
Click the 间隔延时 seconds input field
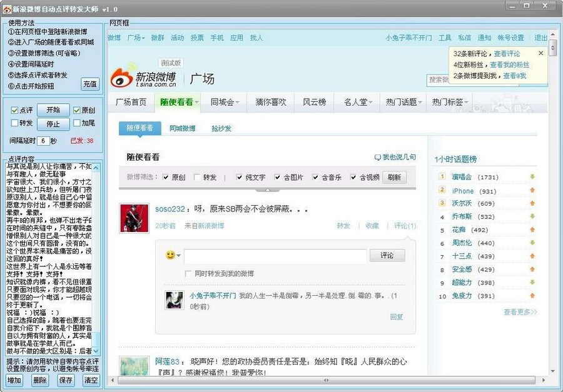tap(43, 141)
